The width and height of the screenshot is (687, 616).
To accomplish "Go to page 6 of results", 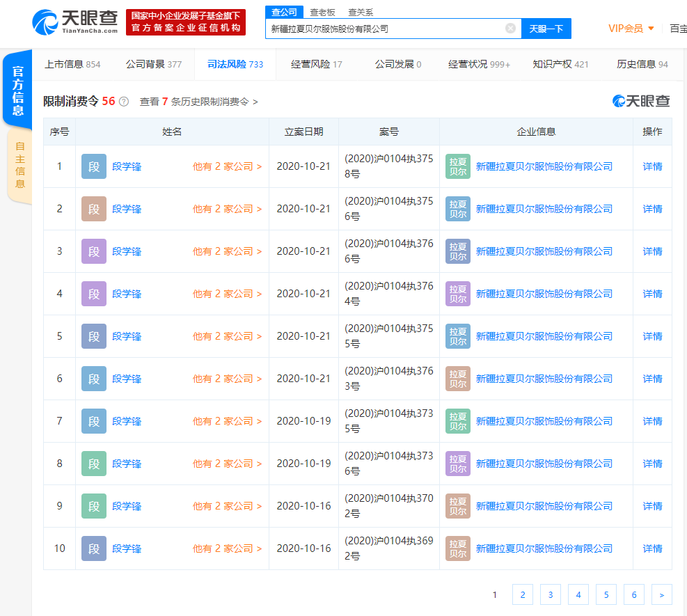I will [634, 594].
